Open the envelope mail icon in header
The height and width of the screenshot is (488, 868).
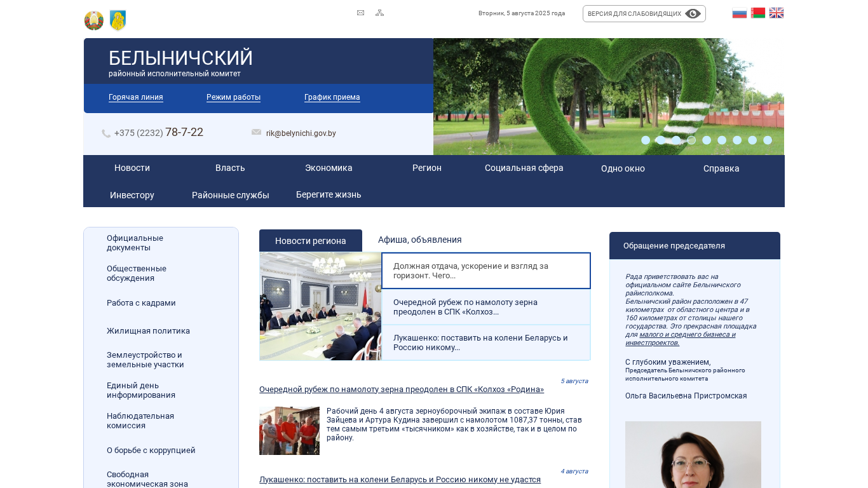[x=360, y=13]
